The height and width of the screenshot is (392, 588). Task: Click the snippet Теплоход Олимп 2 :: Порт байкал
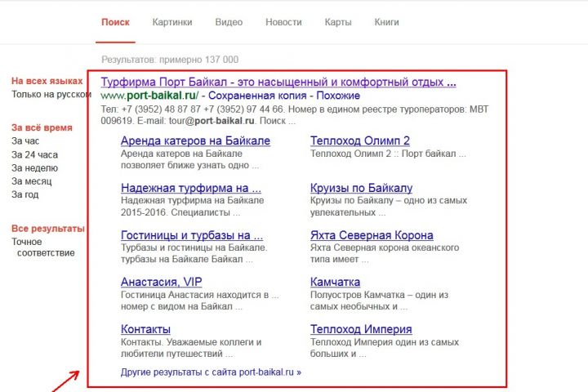point(388,154)
